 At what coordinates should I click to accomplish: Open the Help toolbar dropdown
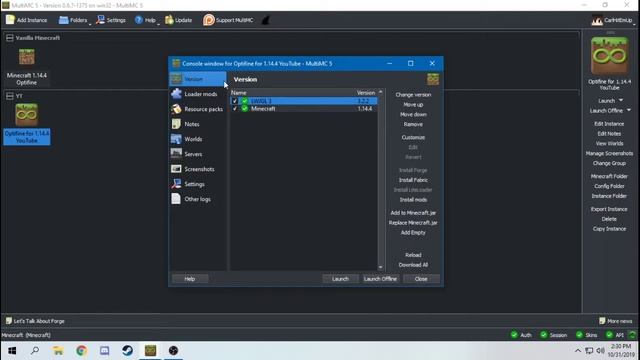coord(147,20)
